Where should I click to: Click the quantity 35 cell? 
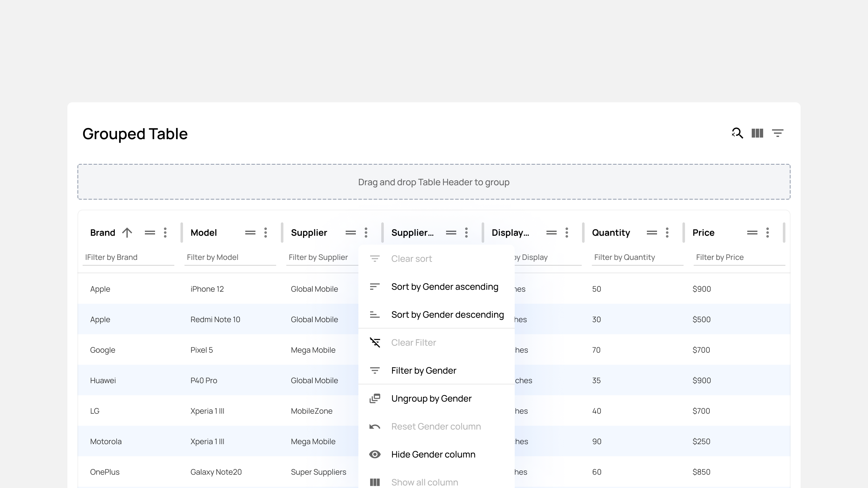(596, 381)
